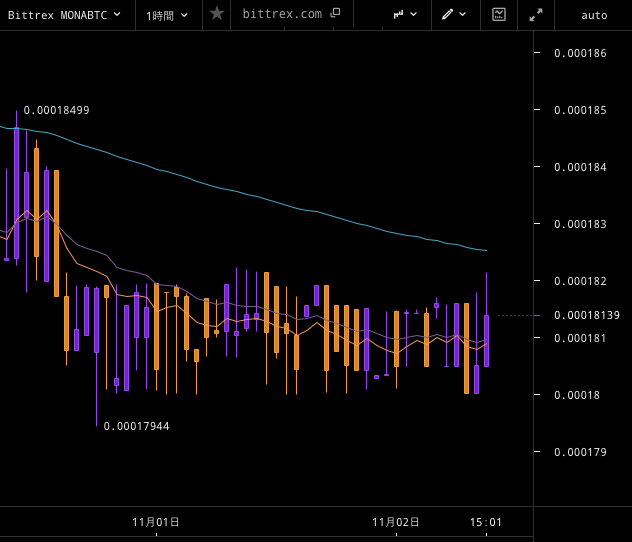Toggle the favorite star icon
This screenshot has width=632, height=542.
[217, 14]
